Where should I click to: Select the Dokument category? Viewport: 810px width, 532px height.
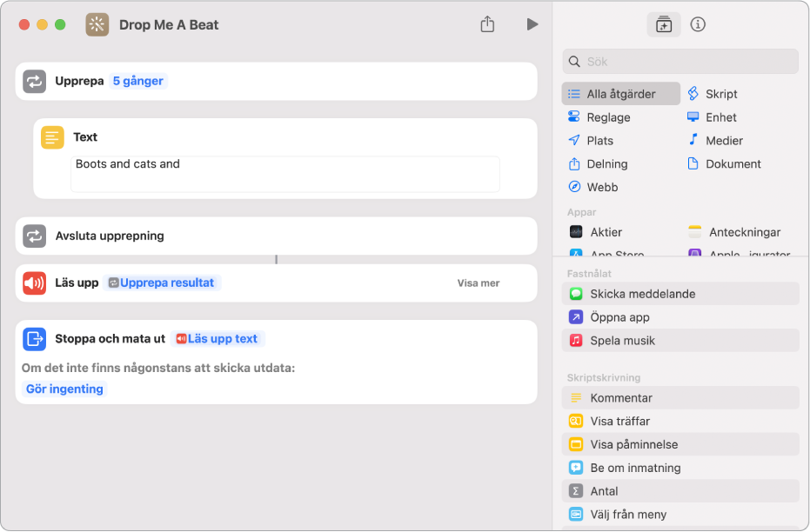[724, 163]
